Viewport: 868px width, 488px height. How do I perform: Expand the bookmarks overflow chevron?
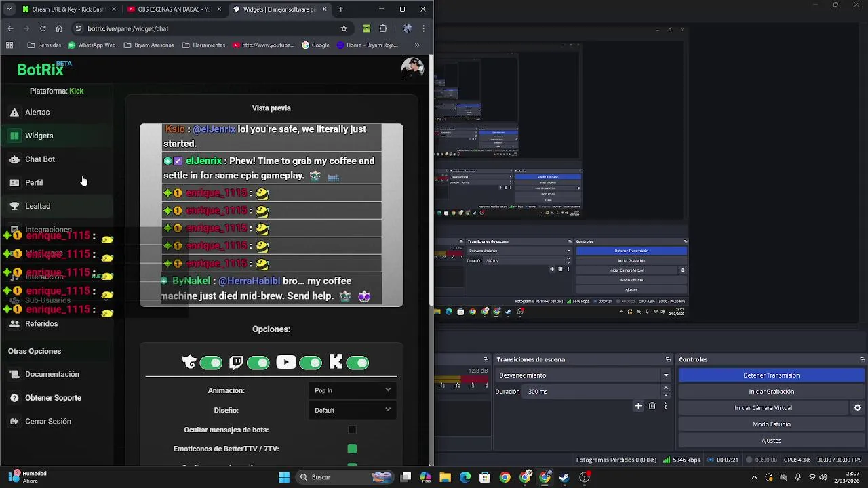[x=416, y=45]
